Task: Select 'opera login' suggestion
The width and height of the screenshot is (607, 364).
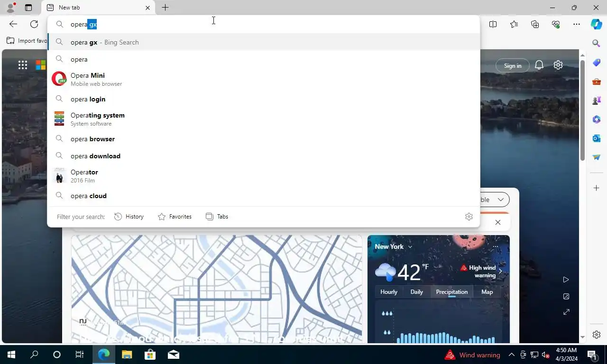Action: [x=264, y=99]
